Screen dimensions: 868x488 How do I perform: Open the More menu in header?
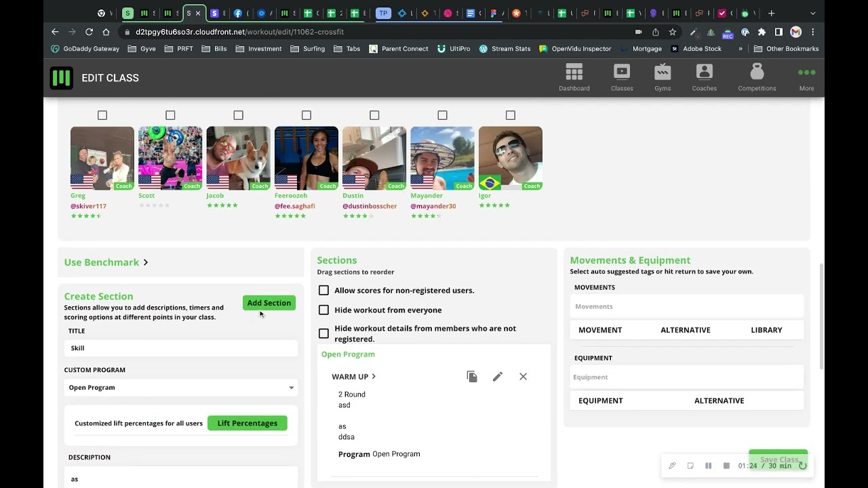pos(806,78)
